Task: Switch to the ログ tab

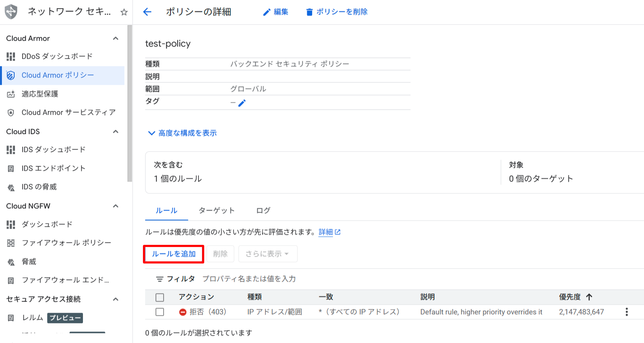Action: 263,211
